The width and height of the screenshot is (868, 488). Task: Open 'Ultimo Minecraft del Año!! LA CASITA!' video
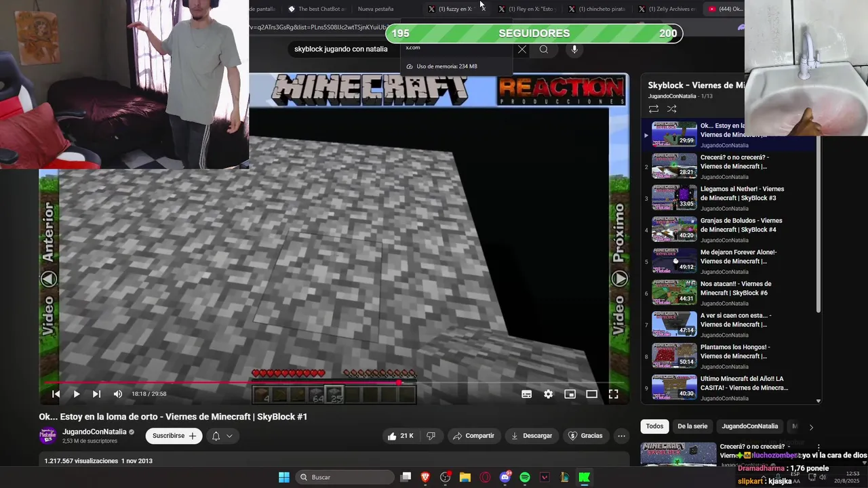point(729,388)
